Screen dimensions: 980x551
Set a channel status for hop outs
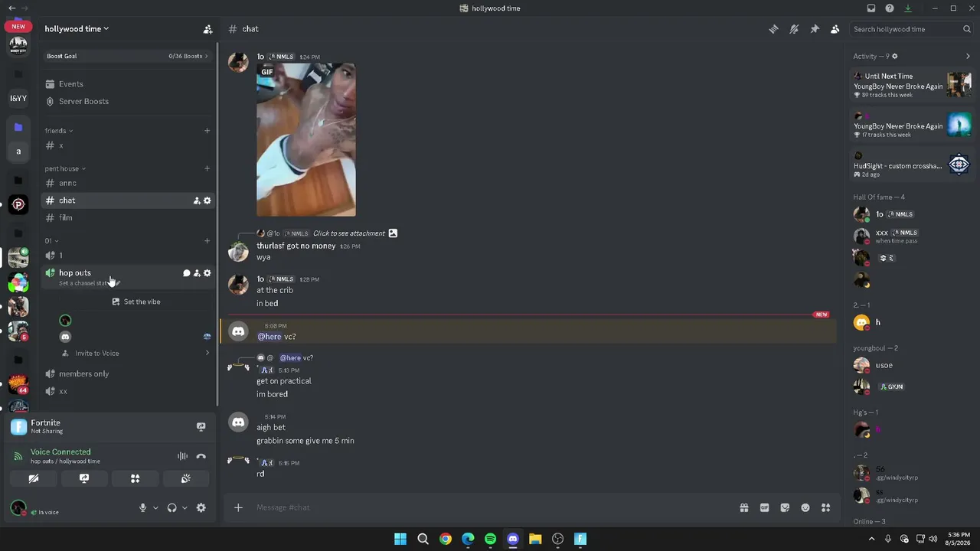[90, 283]
